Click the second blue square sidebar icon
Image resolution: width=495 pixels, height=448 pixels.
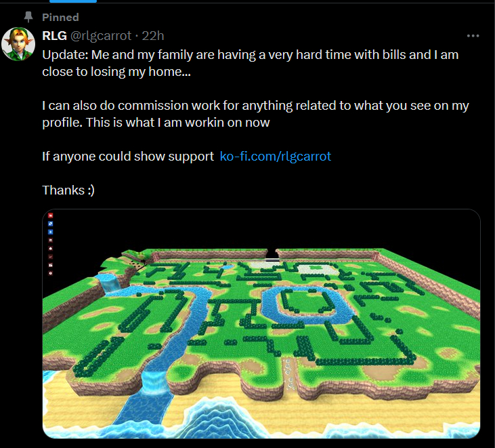click(x=51, y=232)
